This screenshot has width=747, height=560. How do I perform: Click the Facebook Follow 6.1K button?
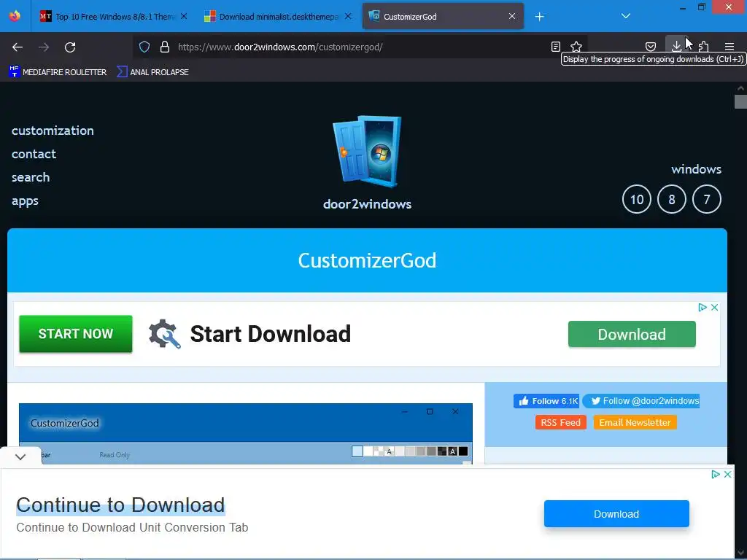pos(546,401)
